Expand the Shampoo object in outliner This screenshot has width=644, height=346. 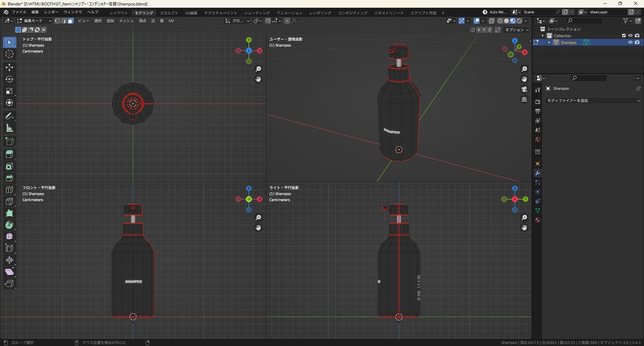click(549, 43)
